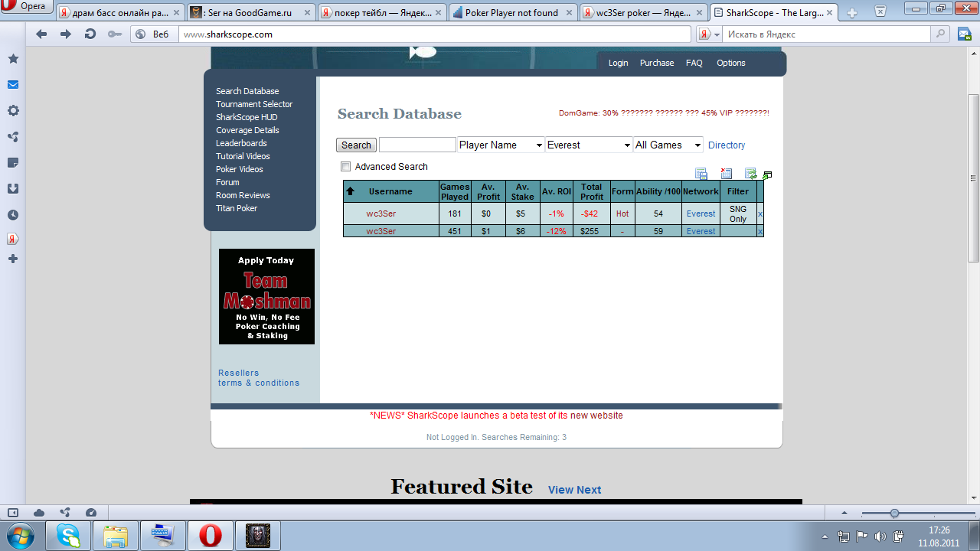Viewport: 980px width, 551px height.
Task: Go forward with the browser forward arrow
Action: point(66,34)
